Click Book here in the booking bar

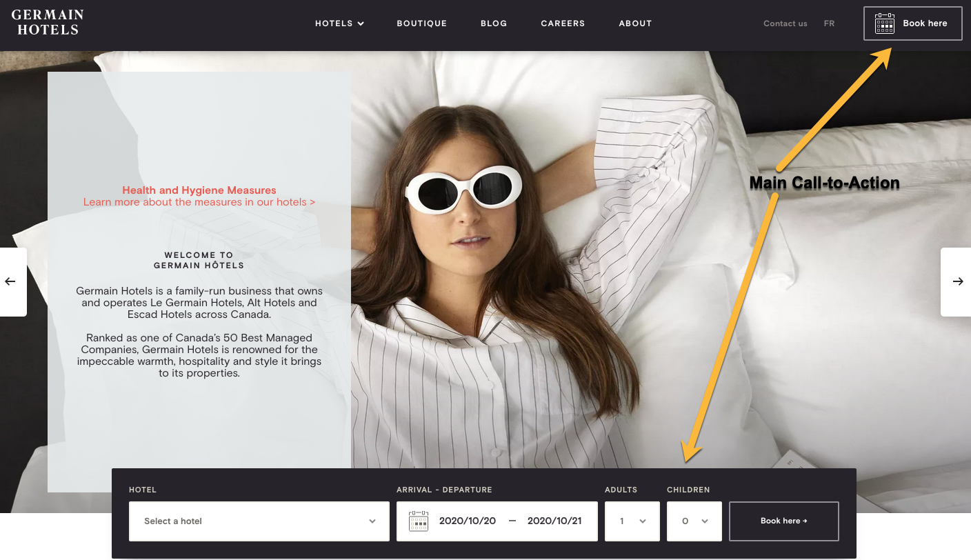coord(784,521)
